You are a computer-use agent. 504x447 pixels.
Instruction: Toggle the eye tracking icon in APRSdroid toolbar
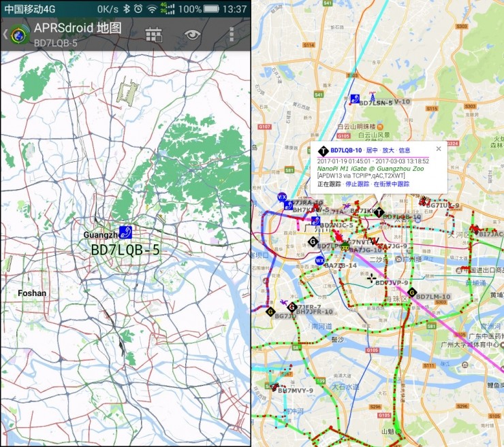coord(192,35)
